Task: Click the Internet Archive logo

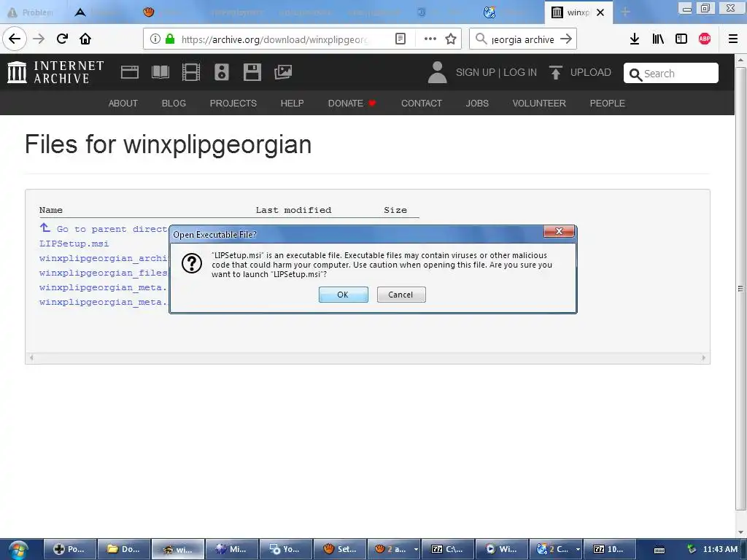Action: 55,72
